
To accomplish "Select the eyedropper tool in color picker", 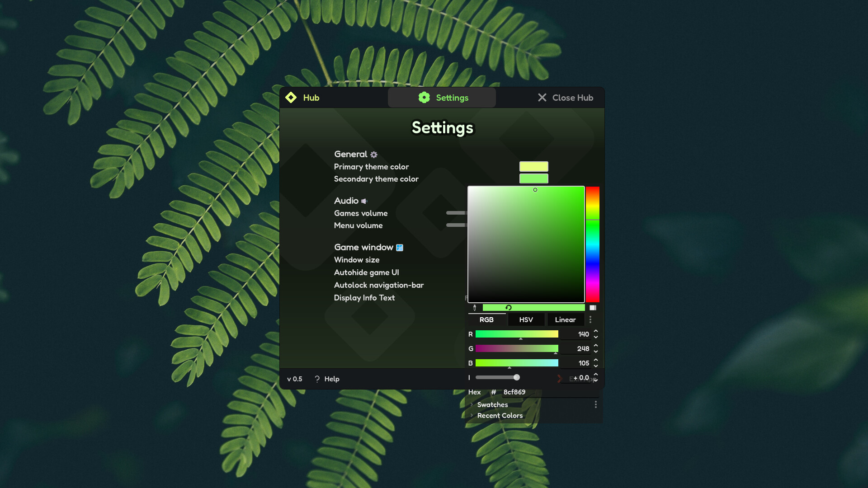I will 475,307.
